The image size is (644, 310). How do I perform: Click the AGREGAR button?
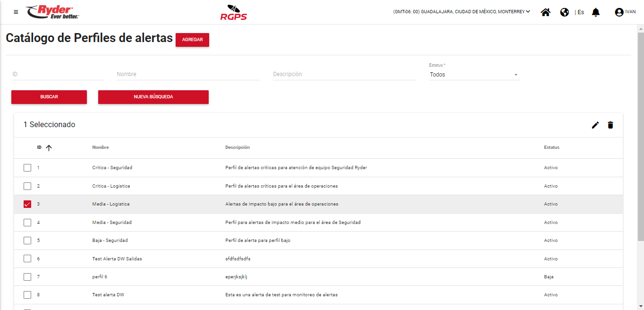pos(192,40)
